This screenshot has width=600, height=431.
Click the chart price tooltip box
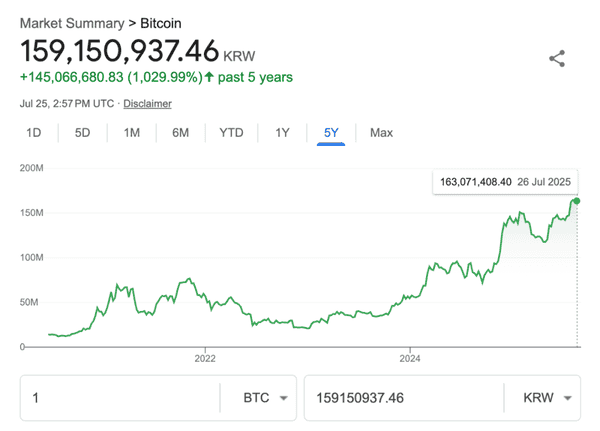[x=504, y=182]
